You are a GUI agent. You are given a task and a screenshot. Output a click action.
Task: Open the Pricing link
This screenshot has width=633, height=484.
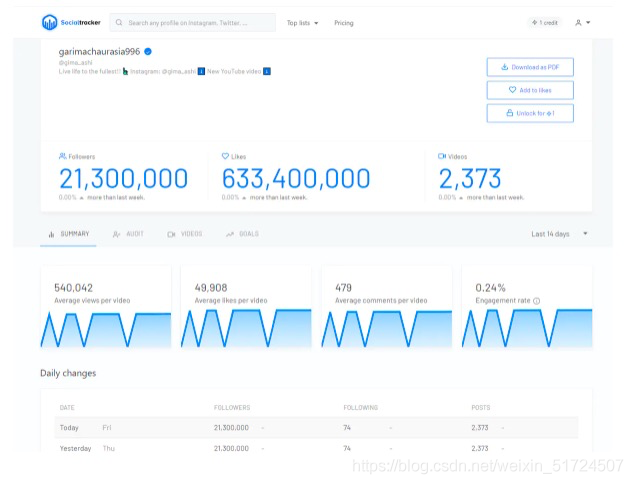point(344,23)
